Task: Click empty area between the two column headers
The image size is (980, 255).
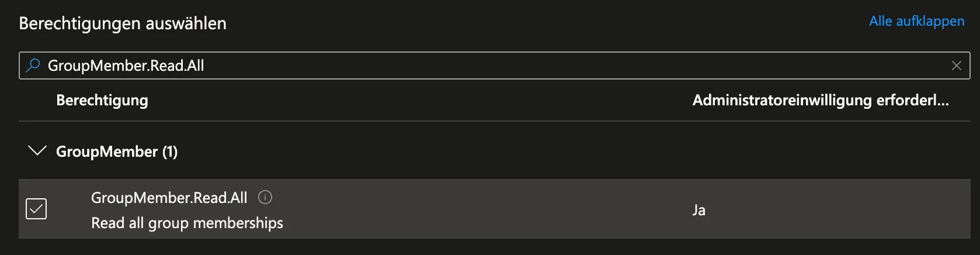Action: [x=409, y=100]
